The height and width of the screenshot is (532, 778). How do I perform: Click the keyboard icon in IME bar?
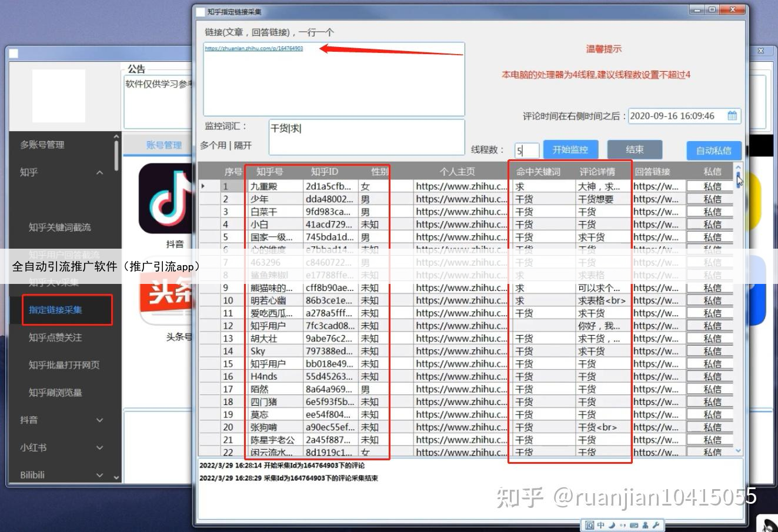[634, 525]
